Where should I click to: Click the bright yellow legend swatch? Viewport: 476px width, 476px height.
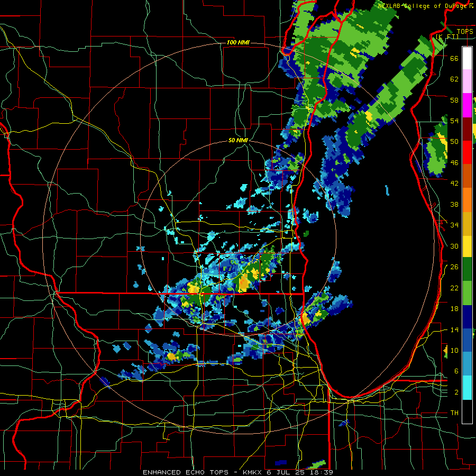[x=467, y=246]
